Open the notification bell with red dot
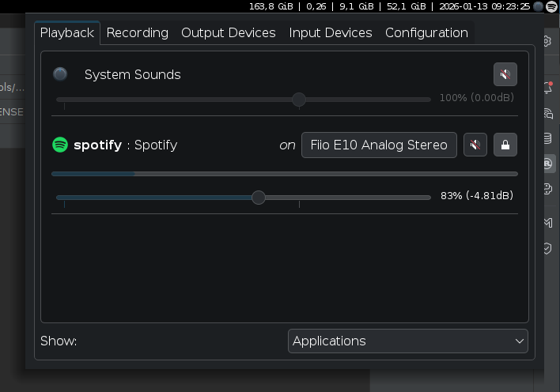Image resolution: width=560 pixels, height=392 pixels. click(547, 88)
